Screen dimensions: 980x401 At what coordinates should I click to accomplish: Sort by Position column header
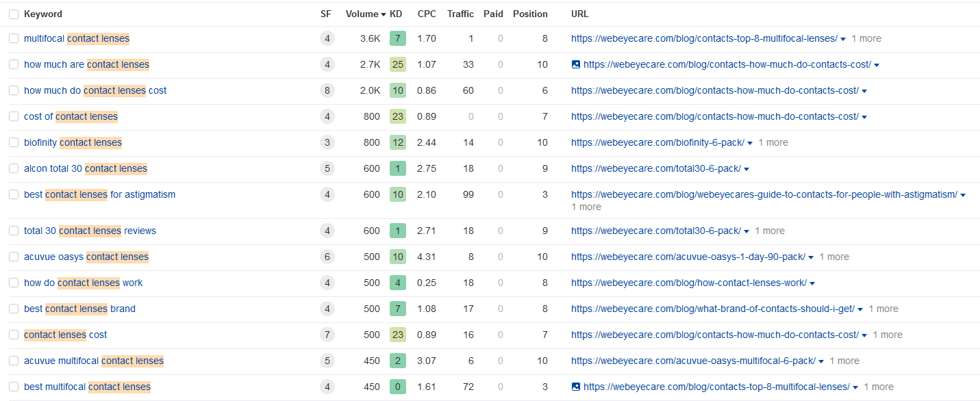pos(530,14)
